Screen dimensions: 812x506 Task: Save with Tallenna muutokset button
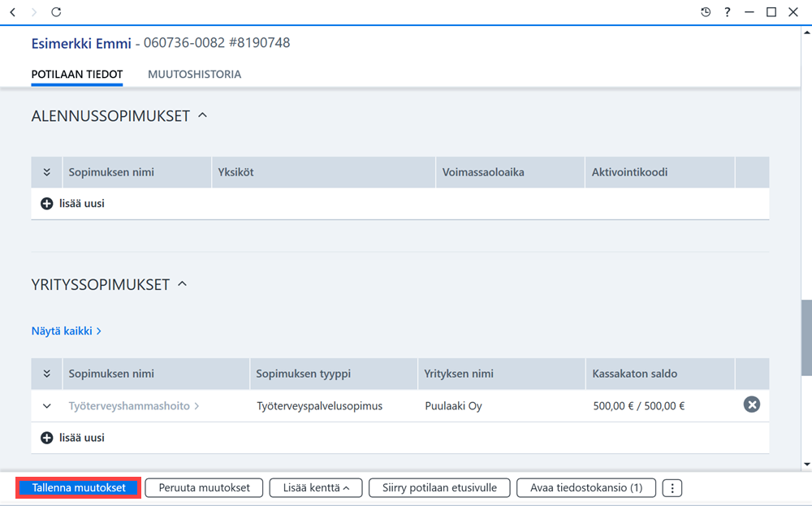pos(79,488)
